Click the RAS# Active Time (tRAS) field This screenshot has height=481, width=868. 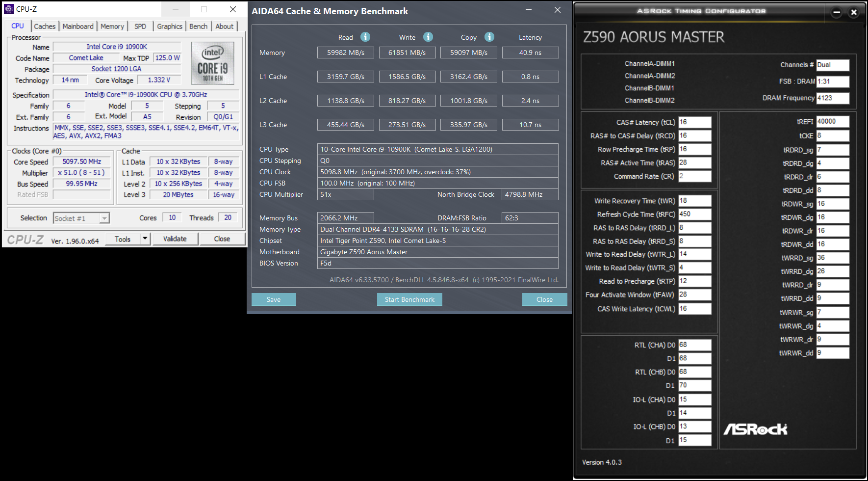tap(695, 163)
